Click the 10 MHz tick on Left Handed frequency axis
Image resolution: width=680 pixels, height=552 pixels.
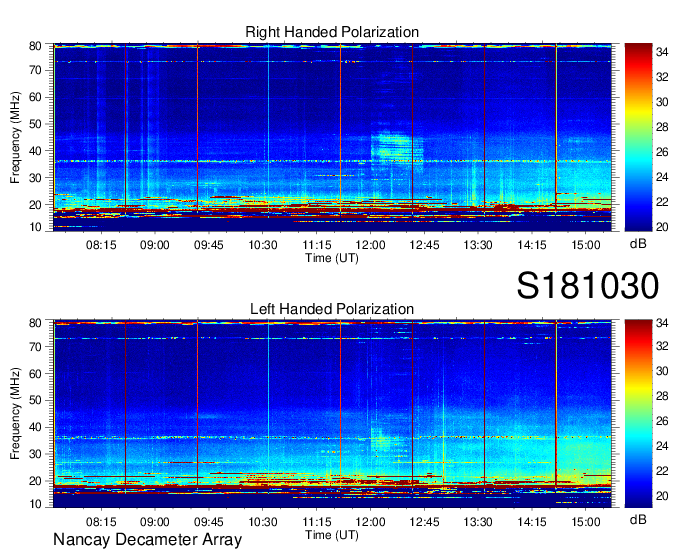point(35,504)
